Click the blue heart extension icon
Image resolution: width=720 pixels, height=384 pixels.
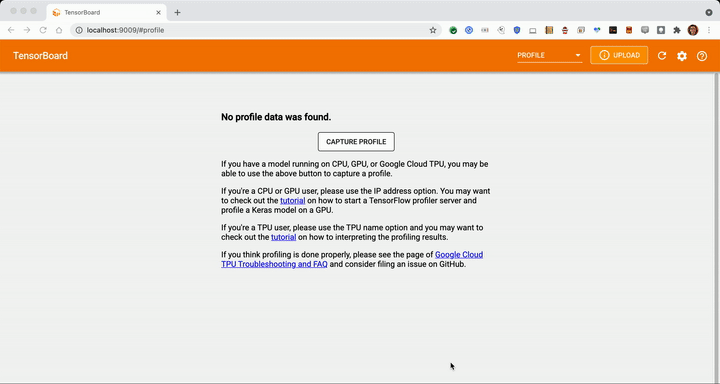coord(597,30)
